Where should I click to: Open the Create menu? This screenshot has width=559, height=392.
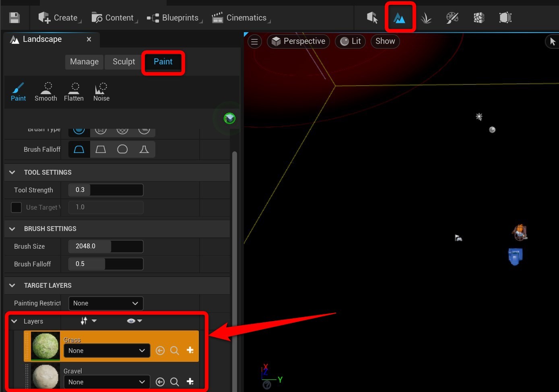pos(59,18)
